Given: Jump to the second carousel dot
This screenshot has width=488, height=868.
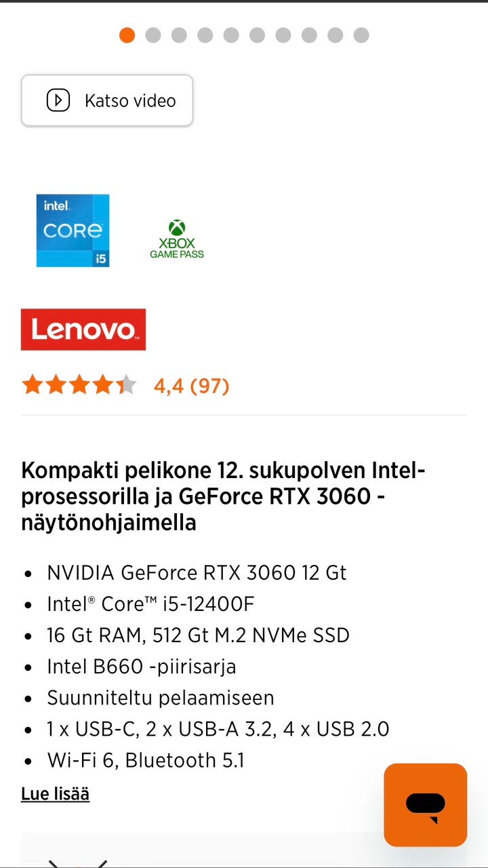Looking at the screenshot, I should click(x=153, y=35).
